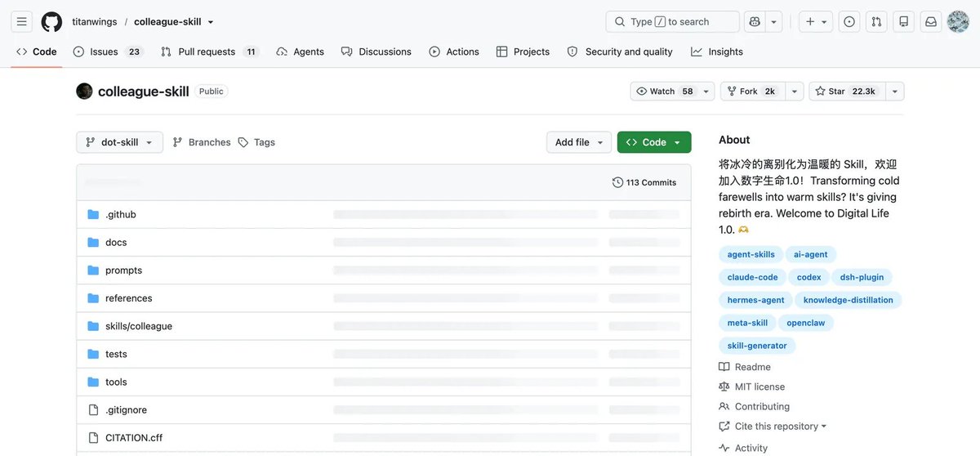Open the Projects tab

523,51
